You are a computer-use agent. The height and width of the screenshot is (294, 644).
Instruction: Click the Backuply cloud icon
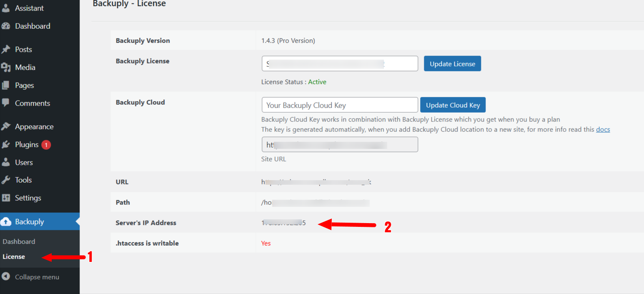point(6,222)
